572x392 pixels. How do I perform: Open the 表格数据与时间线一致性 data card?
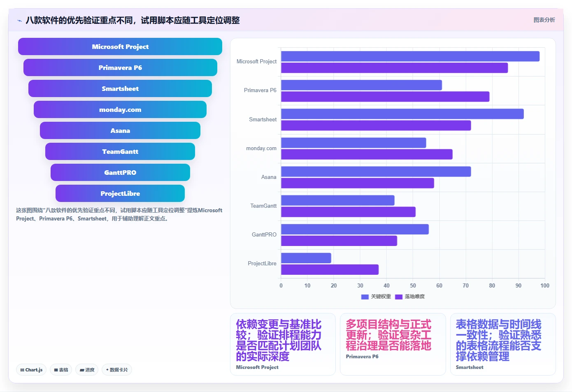(x=503, y=344)
